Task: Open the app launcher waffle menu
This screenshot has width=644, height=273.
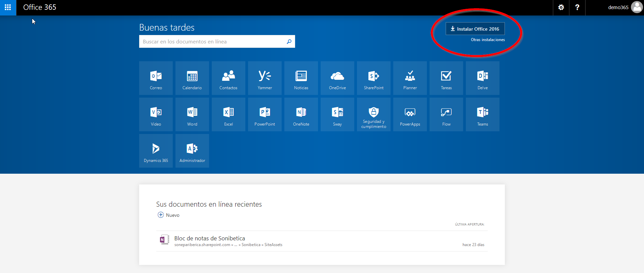Action: point(8,7)
